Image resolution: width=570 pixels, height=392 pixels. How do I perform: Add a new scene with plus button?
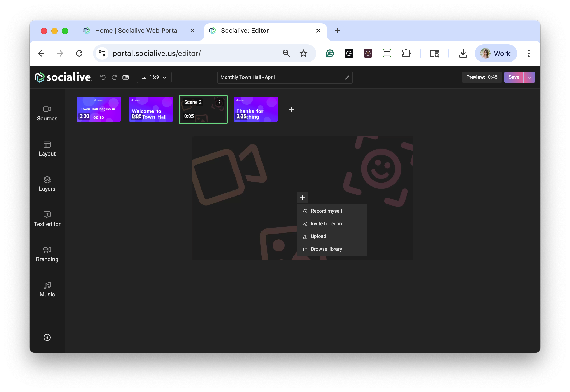pos(291,109)
